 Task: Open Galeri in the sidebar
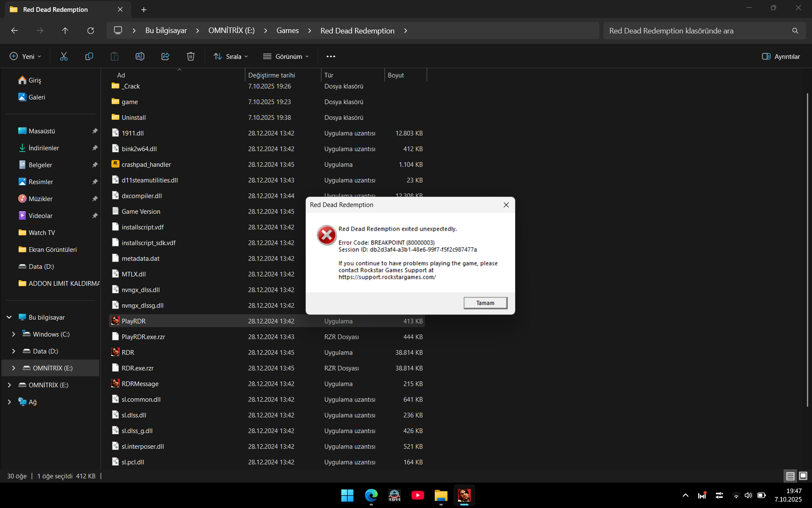pyautogui.click(x=31, y=97)
